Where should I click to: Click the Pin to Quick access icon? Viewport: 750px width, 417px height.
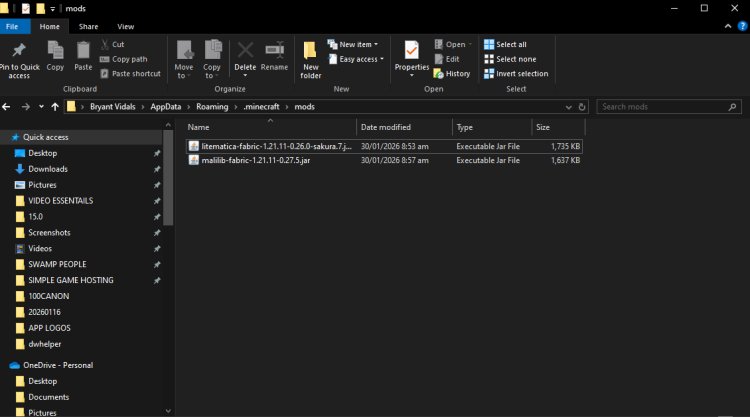point(19,51)
